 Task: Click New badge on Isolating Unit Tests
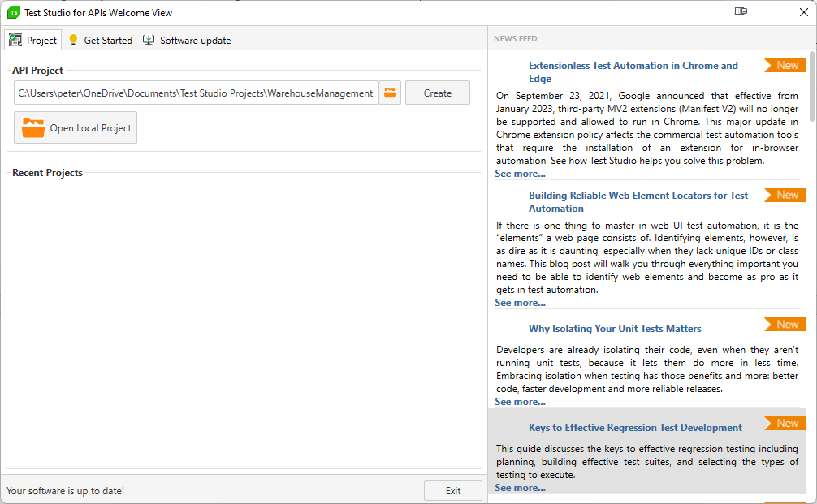785,325
